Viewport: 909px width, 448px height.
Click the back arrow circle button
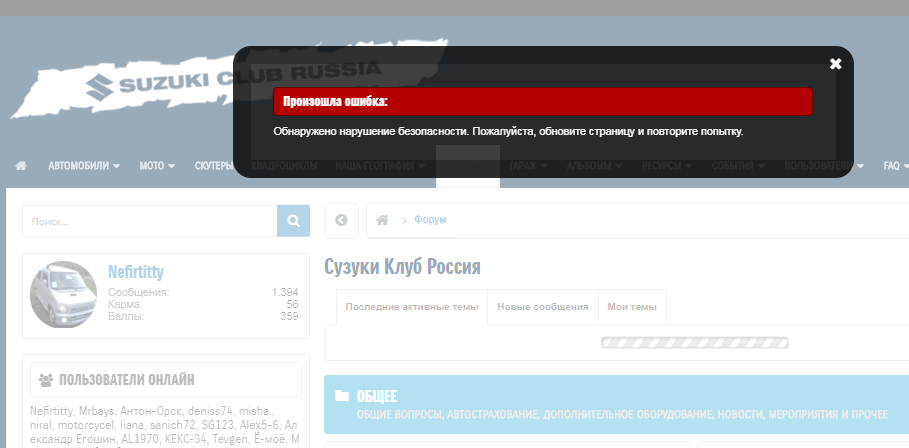pyautogui.click(x=341, y=220)
